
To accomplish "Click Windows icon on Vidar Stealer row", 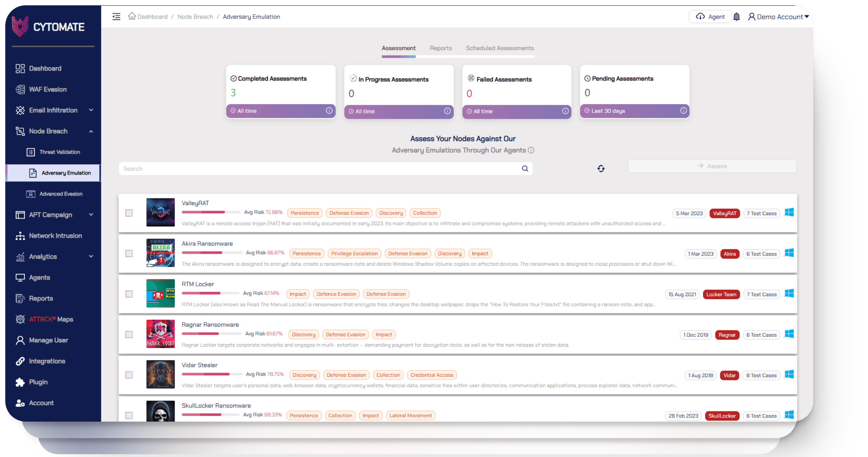I will [x=789, y=374].
